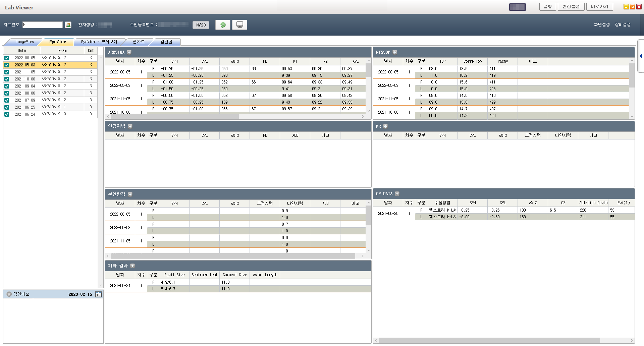Click the monitor display icon
This screenshot has height=346, width=644.
tap(240, 25)
